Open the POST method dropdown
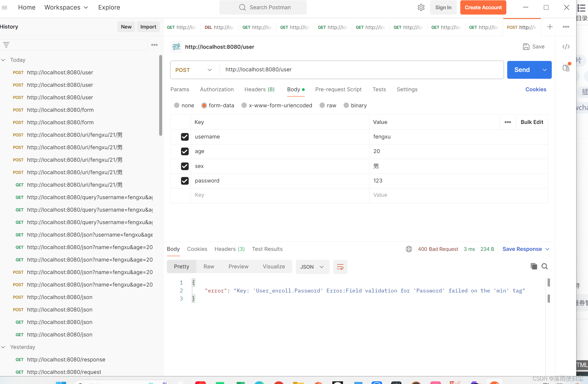 [194, 70]
